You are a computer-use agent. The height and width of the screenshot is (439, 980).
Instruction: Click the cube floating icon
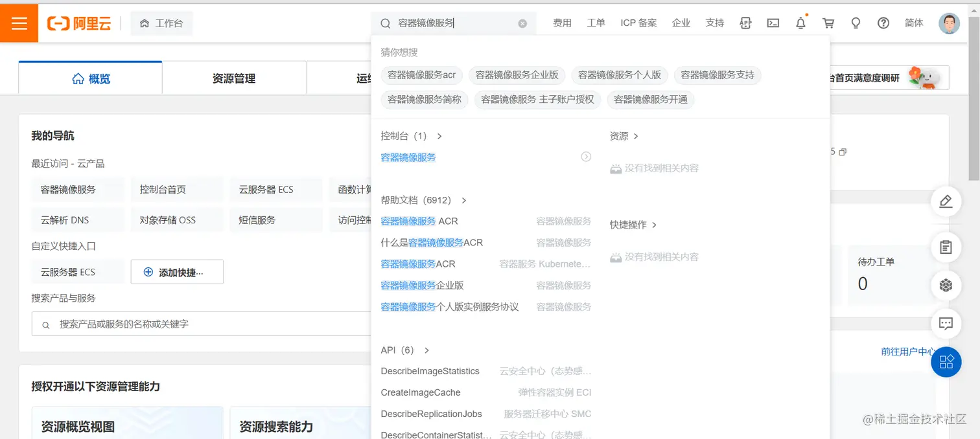tap(946, 285)
